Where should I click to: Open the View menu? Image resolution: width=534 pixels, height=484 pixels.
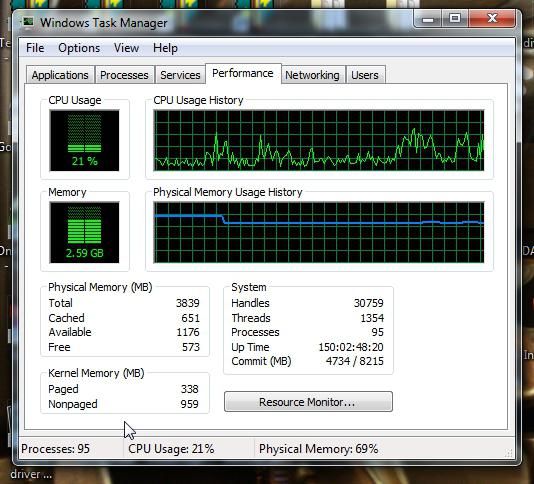coord(126,48)
